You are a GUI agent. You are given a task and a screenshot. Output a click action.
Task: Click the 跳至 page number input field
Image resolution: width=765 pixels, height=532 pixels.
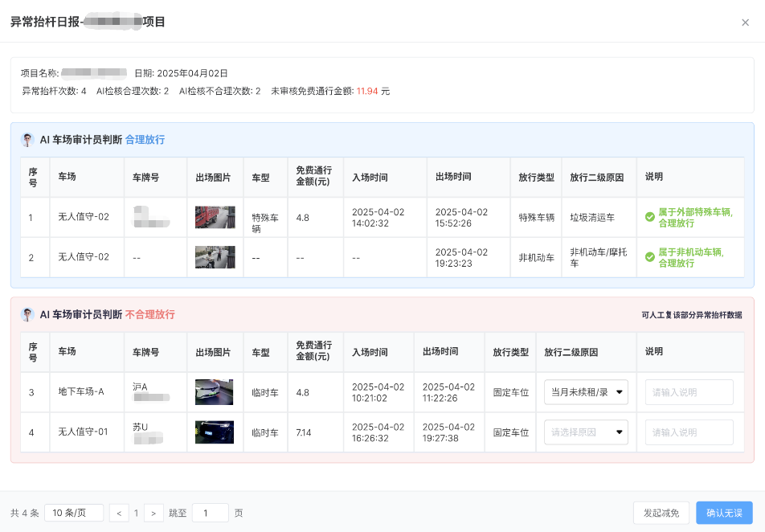[210, 513]
